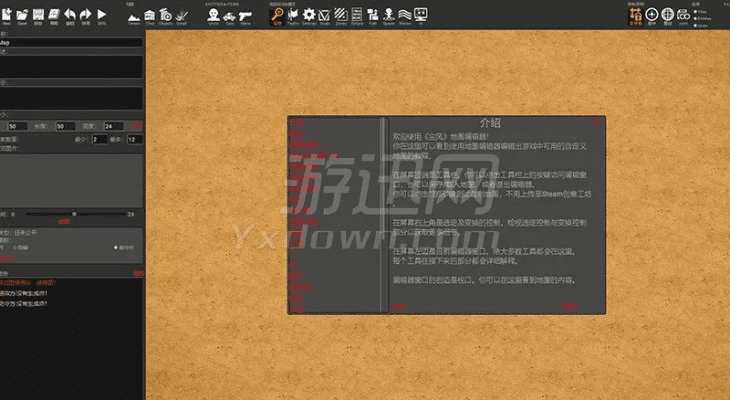This screenshot has width=730, height=400.
Task: Click the Open map folder icon
Action: tap(22, 14)
